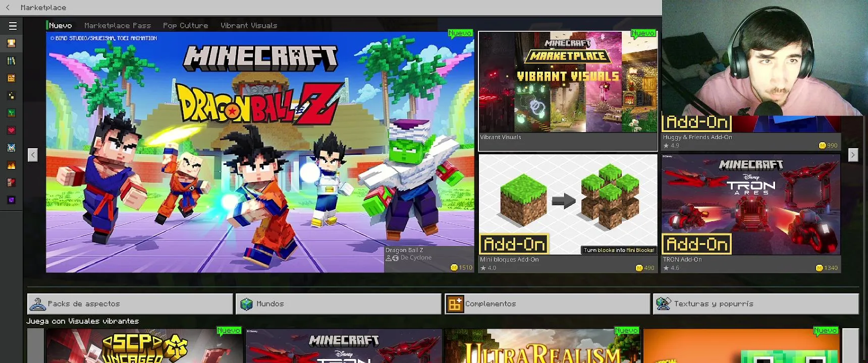868x363 pixels.
Task: Click the cube icon on Mundos
Action: [246, 304]
